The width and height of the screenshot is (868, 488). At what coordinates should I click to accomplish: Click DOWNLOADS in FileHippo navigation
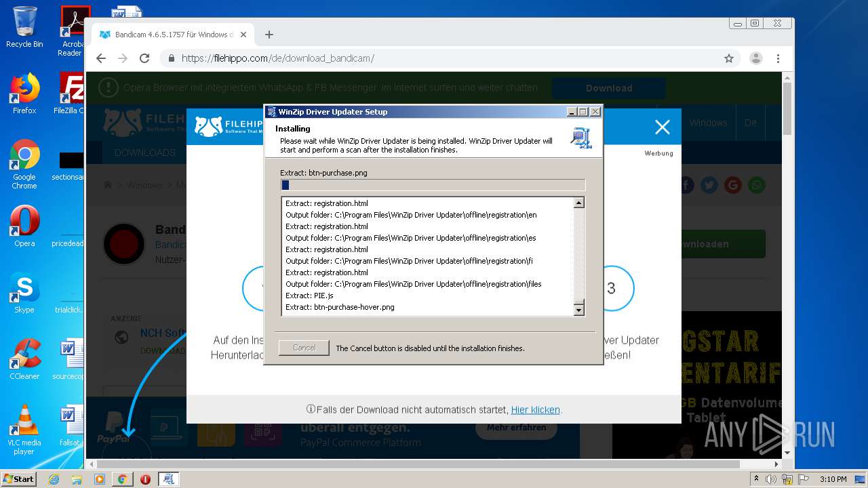pos(145,152)
